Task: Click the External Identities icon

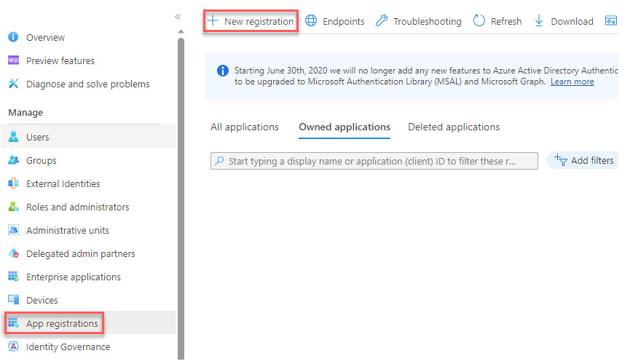Action: [13, 183]
